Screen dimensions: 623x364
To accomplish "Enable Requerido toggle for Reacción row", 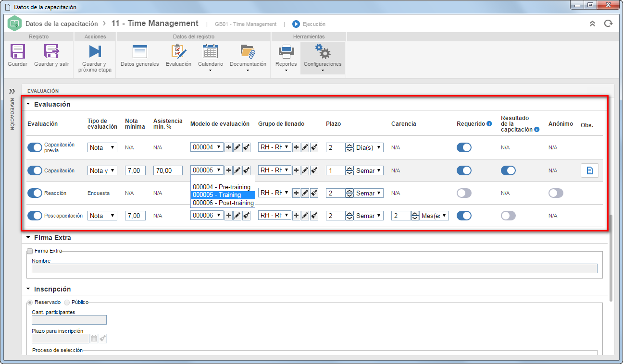I will [464, 193].
